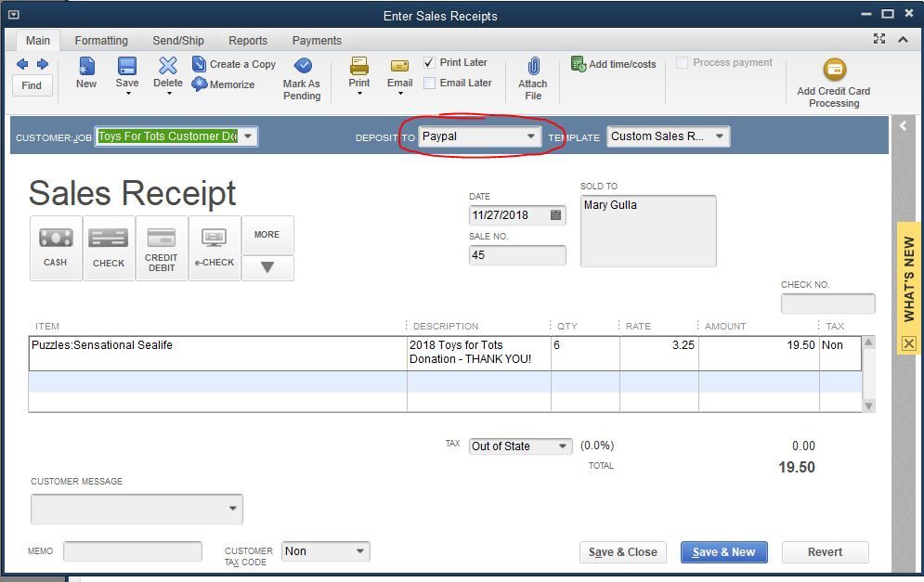Uncheck the Print Later checkbox
Viewport: 924px width, 582px height.
pyautogui.click(x=430, y=62)
